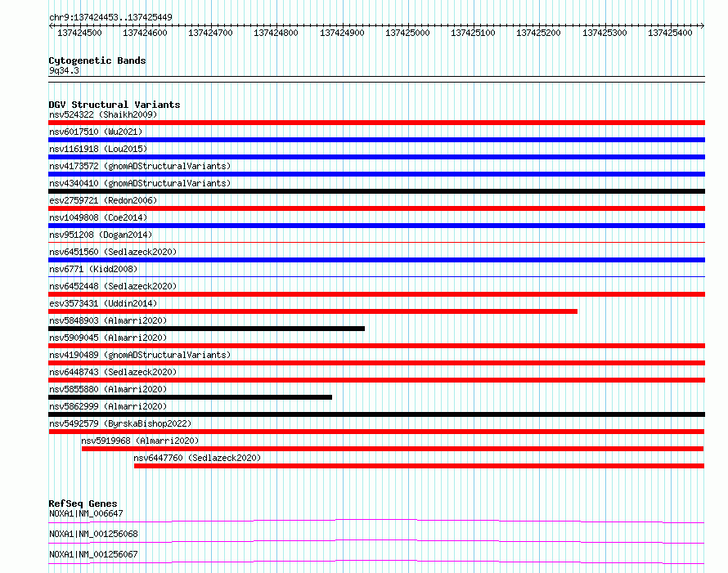Open the NOXA1|NM_001256068 gene label
This screenshot has height=573, width=728.
point(93,534)
